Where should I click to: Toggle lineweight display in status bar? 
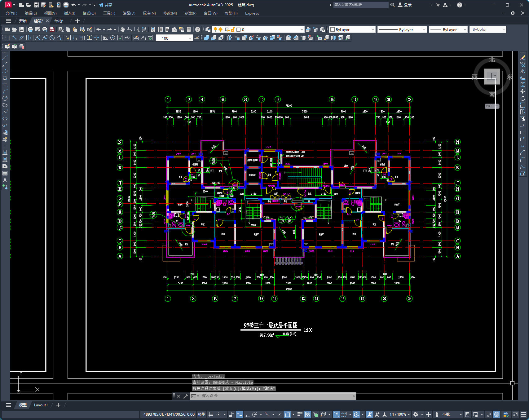300,414
